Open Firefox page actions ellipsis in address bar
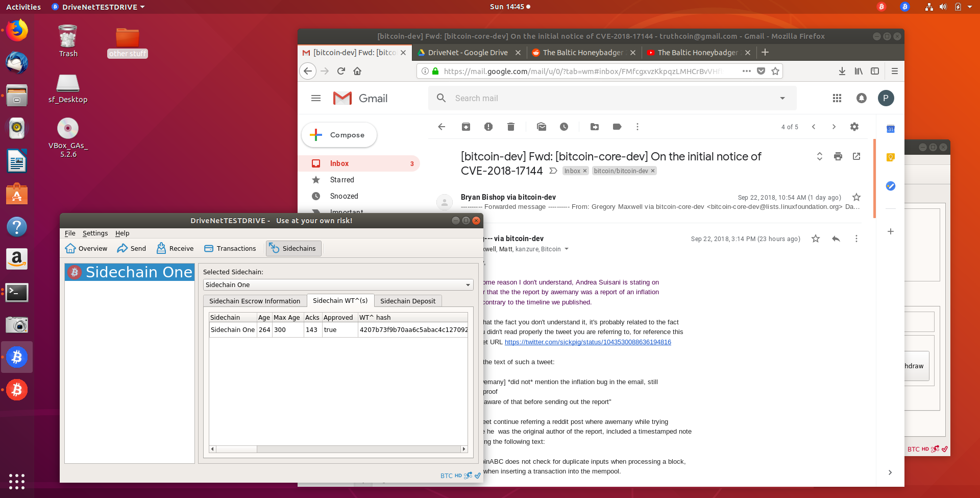Screen dimensions: 980x498 (747, 71)
